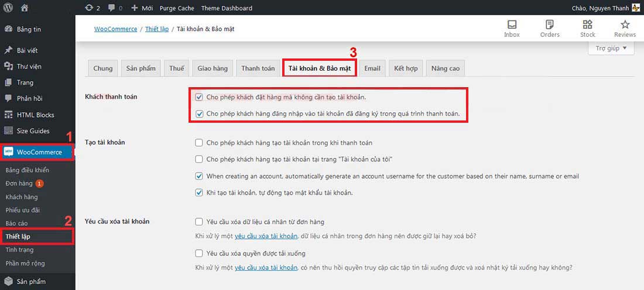Click the WooCommerce breadcrumb link
Image resolution: width=644 pixels, height=290 pixels.
(x=115, y=29)
